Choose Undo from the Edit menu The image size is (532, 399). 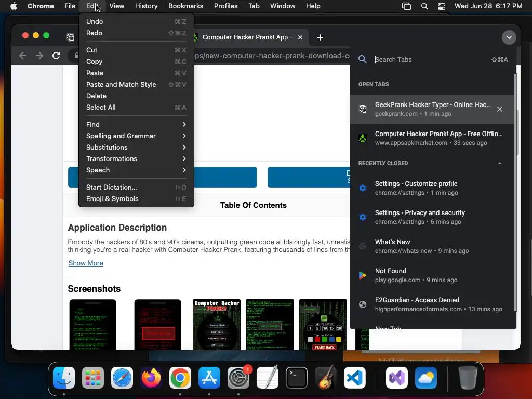pos(136,21)
